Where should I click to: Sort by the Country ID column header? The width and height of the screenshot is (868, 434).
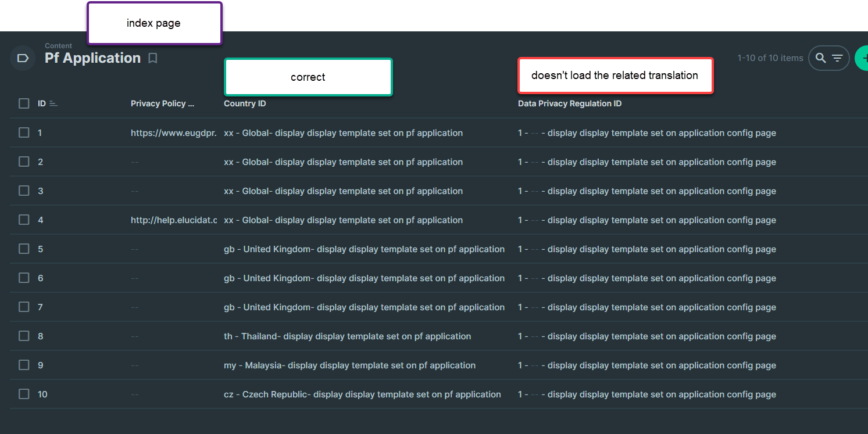point(245,103)
